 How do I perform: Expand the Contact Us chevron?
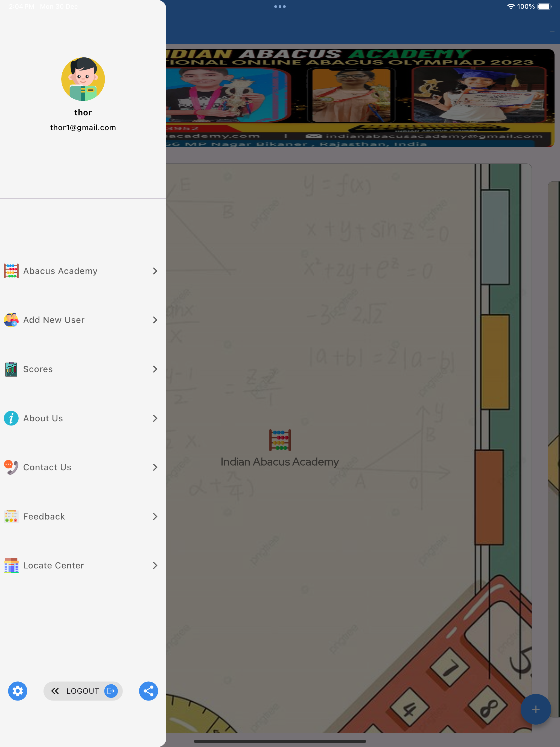click(x=155, y=467)
